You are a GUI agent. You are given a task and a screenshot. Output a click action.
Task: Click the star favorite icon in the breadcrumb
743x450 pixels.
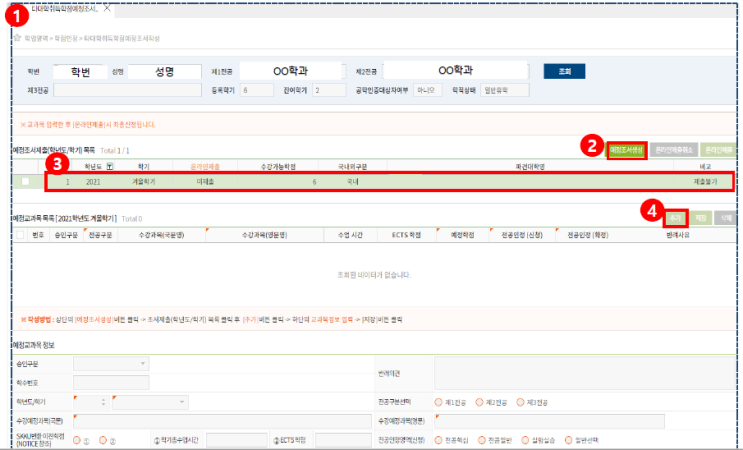(x=17, y=38)
